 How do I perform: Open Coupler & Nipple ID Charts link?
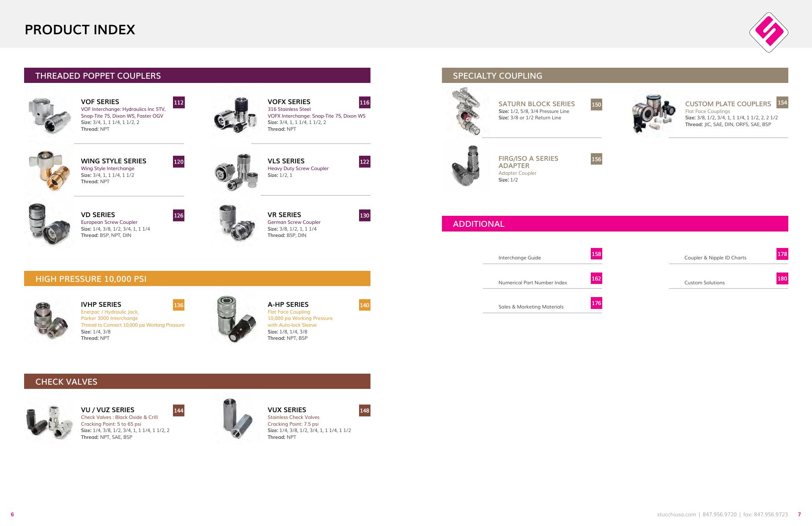[x=715, y=258]
